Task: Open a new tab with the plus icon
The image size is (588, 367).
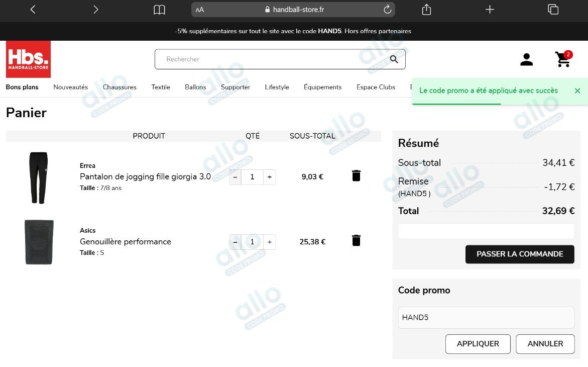Action: (490, 10)
